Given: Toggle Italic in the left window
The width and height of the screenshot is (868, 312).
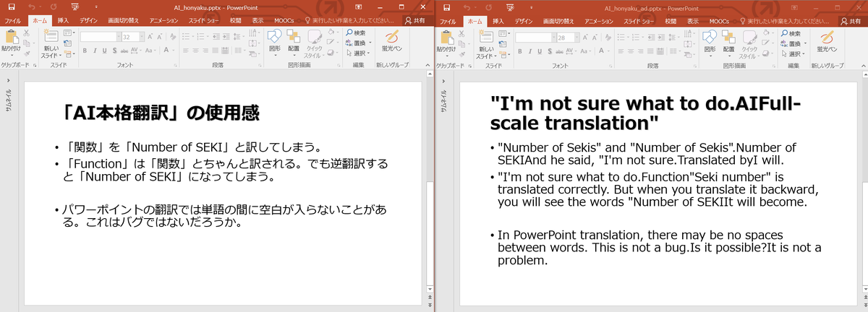Looking at the screenshot, I should pyautogui.click(x=95, y=51).
